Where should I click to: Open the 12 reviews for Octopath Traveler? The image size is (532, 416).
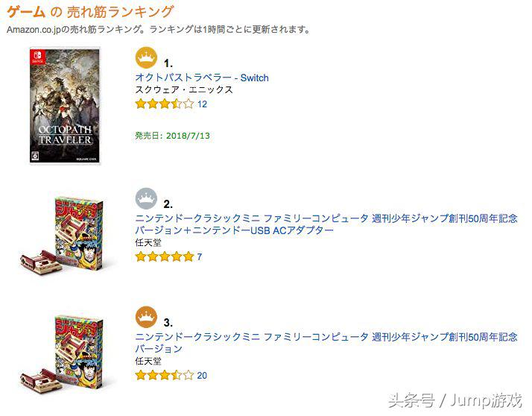[202, 104]
